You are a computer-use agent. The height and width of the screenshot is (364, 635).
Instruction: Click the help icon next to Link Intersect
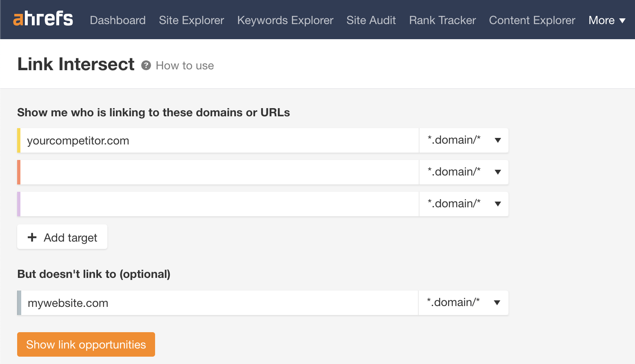point(146,65)
